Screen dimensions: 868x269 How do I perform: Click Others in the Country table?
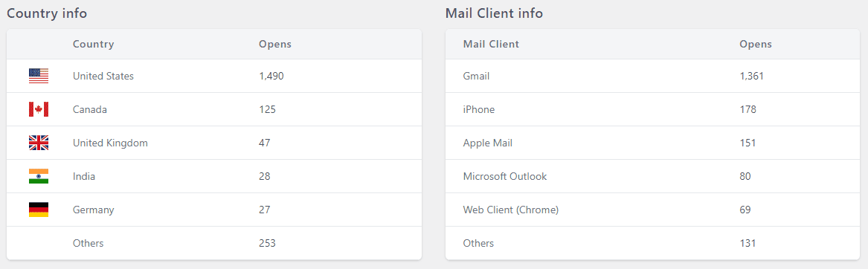(88, 243)
